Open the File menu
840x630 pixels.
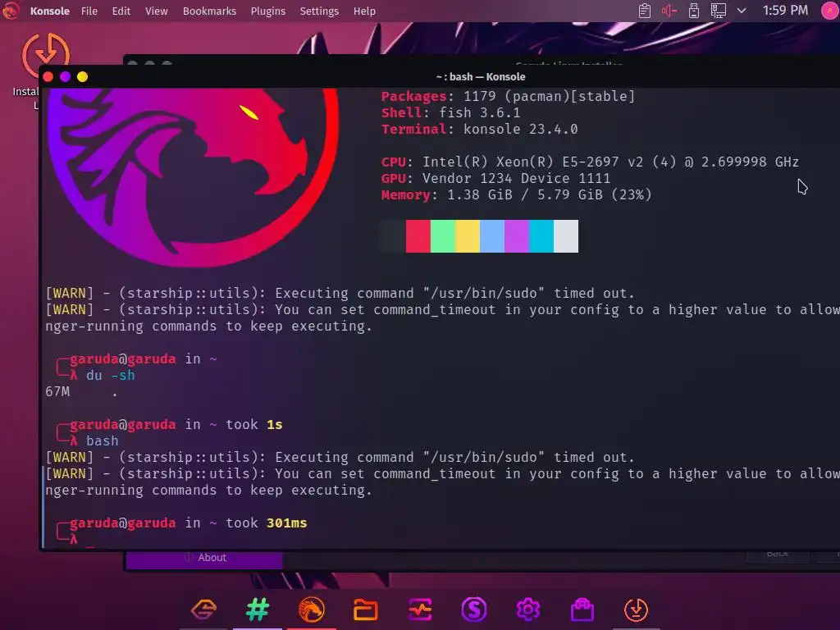pos(89,11)
